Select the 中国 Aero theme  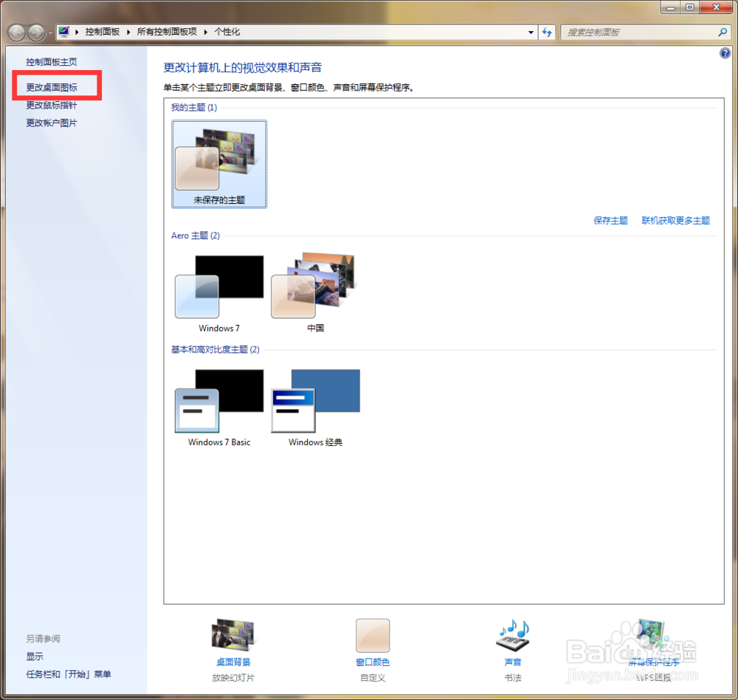[x=315, y=292]
